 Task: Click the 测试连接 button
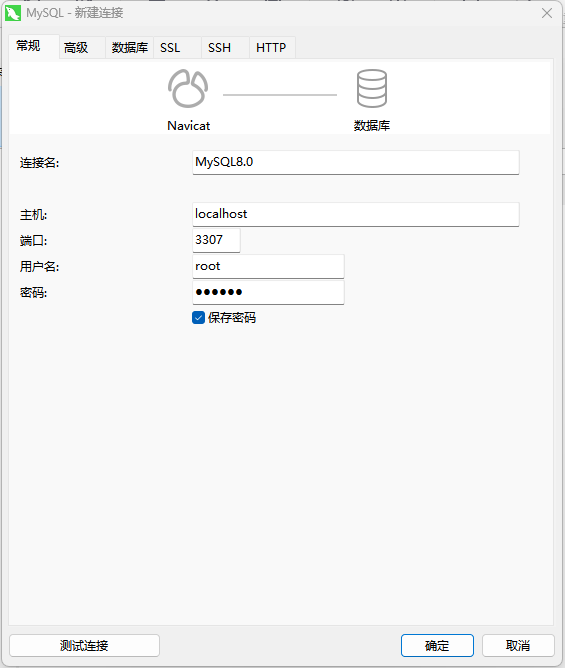click(84, 645)
